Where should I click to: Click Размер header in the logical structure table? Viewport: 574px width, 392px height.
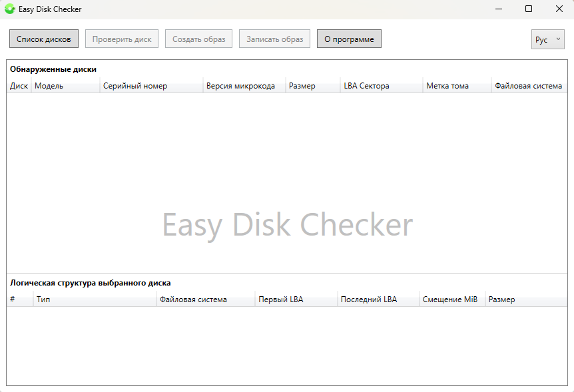pos(527,299)
